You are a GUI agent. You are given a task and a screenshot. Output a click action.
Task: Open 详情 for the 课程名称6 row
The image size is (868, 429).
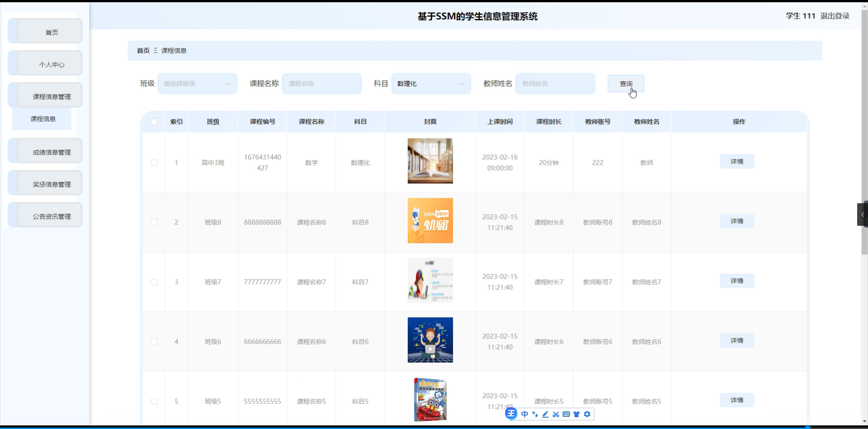[737, 340]
